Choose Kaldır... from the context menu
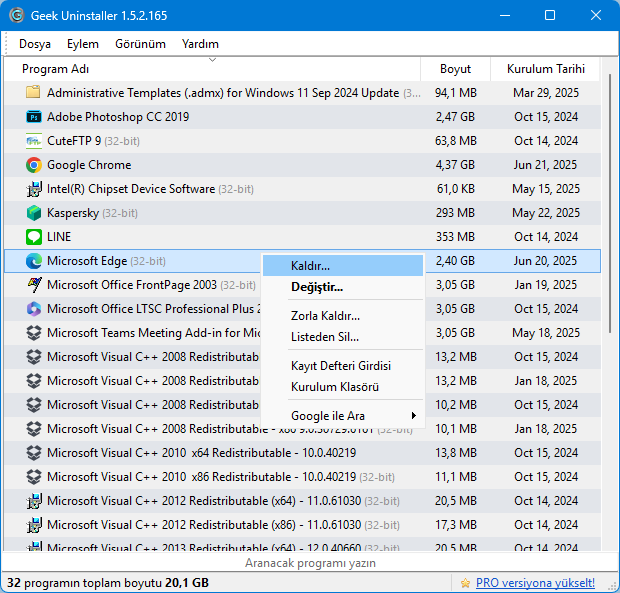 coord(343,266)
